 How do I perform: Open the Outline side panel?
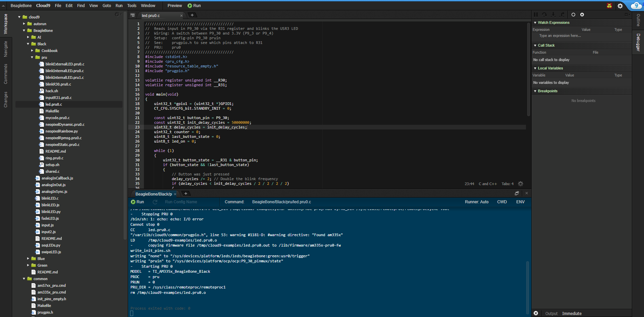pyautogui.click(x=638, y=20)
